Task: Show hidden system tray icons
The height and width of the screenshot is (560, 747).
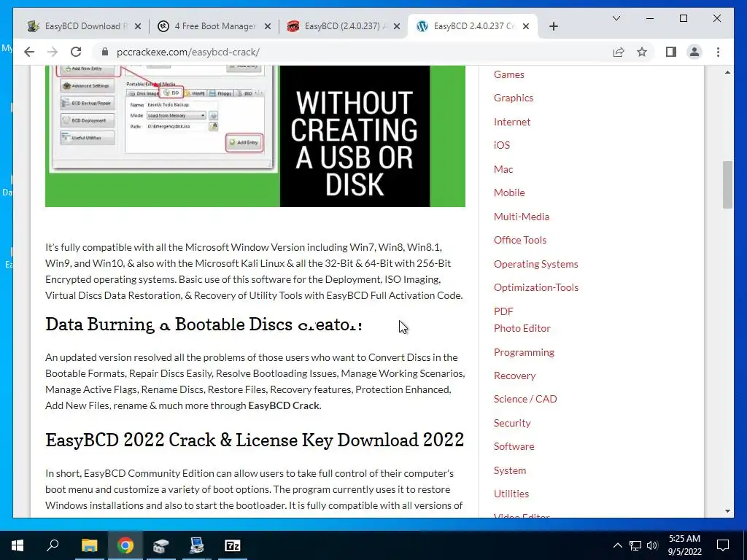Action: click(x=617, y=545)
